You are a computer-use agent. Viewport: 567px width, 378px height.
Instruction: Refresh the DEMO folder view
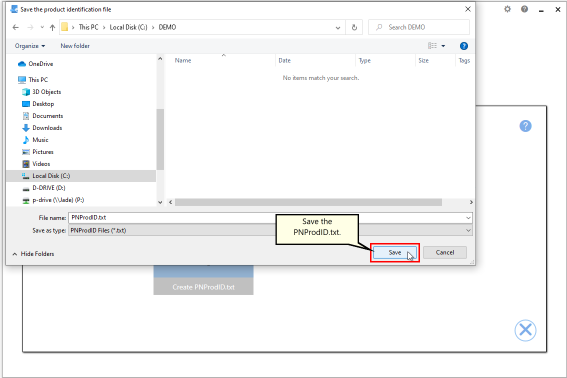coord(354,27)
